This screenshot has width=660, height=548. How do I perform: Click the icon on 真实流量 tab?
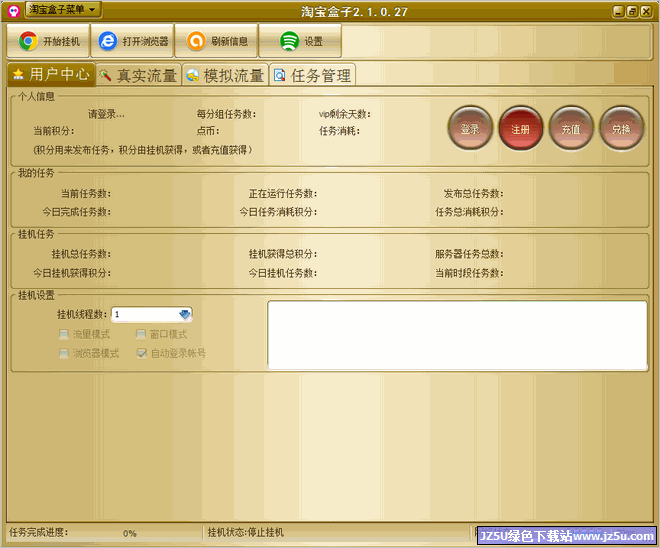click(105, 75)
